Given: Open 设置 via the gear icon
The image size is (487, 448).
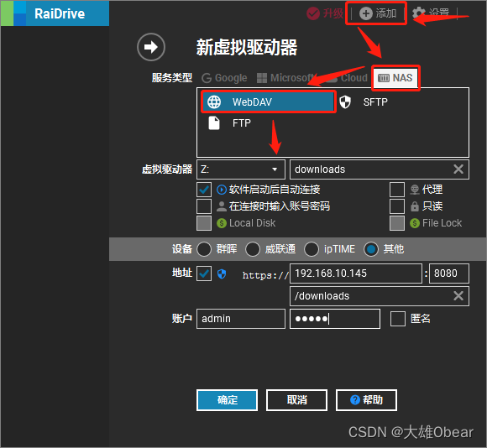Looking at the screenshot, I should [x=418, y=13].
